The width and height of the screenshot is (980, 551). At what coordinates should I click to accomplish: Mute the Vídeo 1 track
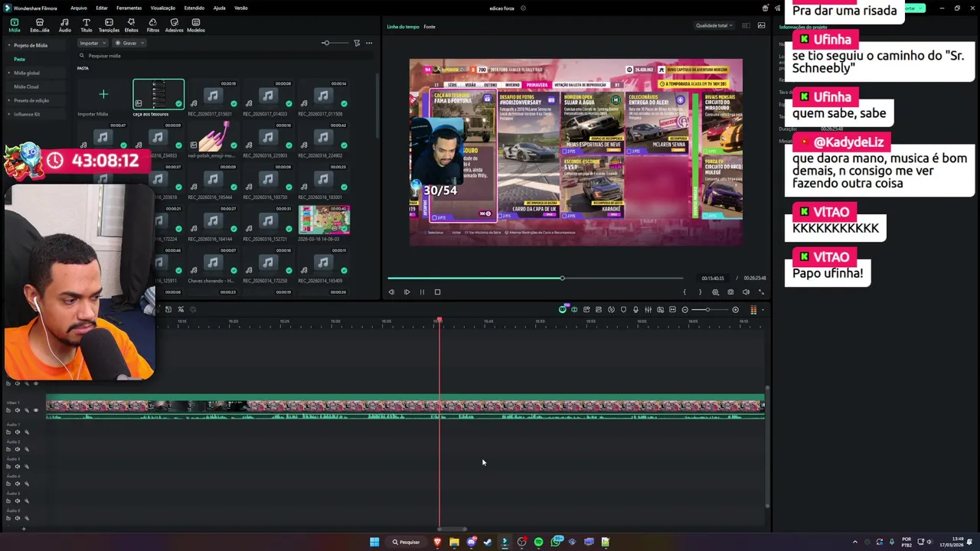click(18, 410)
